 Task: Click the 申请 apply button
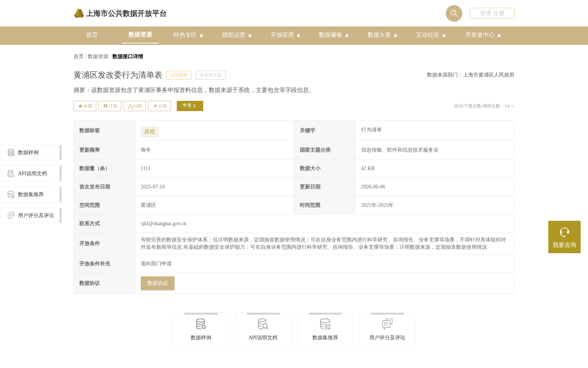point(190,106)
